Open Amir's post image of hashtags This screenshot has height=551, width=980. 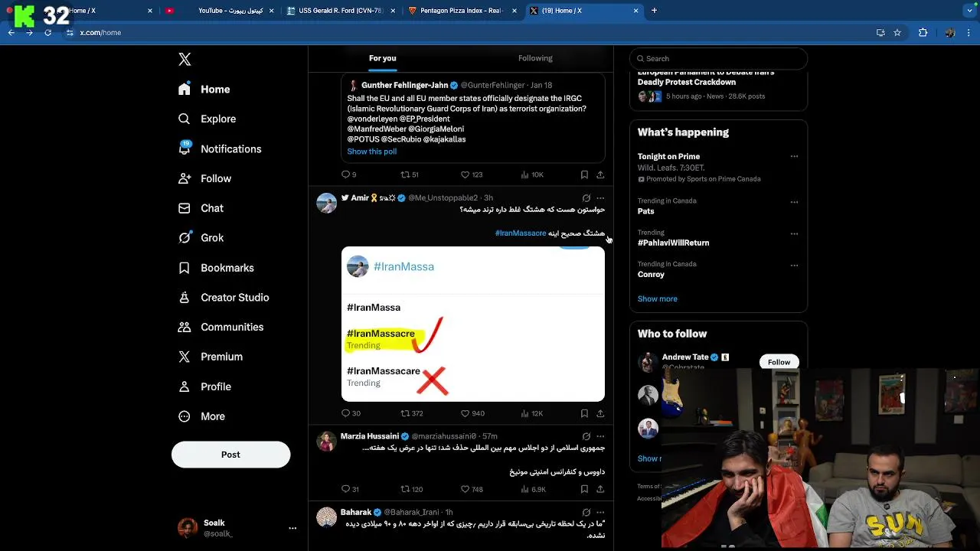coord(473,324)
